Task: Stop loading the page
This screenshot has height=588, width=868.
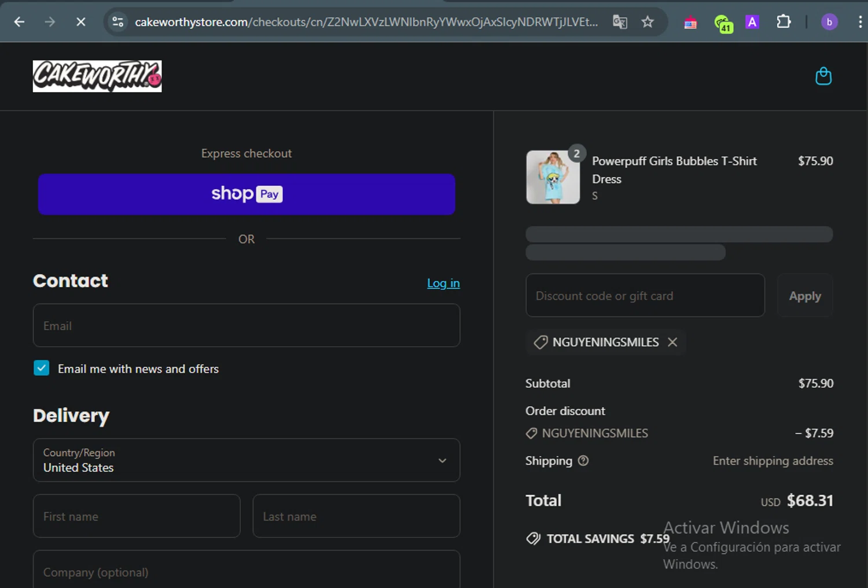Action: pyautogui.click(x=81, y=22)
